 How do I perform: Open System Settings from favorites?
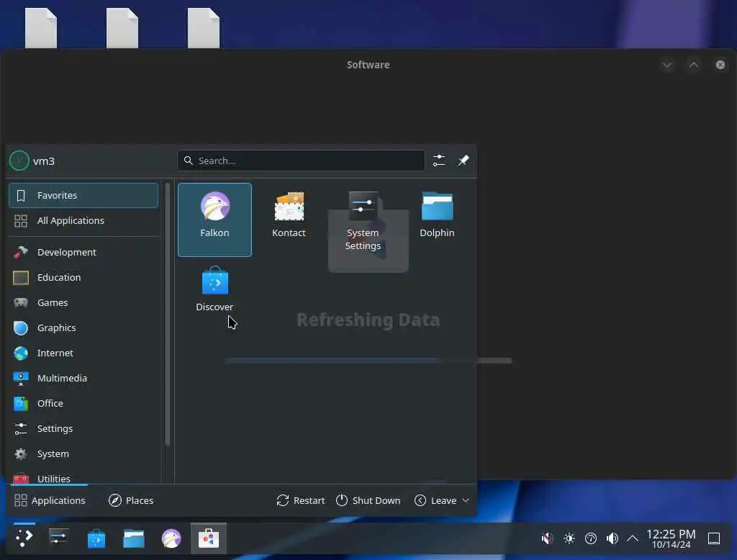(x=363, y=220)
